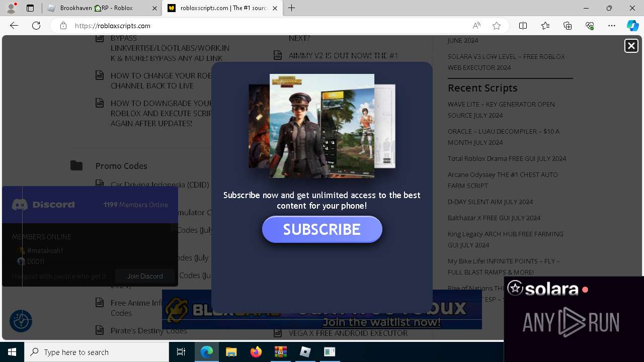Open WAVE LITE Key Generator script link
Image resolution: width=644 pixels, height=362 pixels.
tap(501, 110)
